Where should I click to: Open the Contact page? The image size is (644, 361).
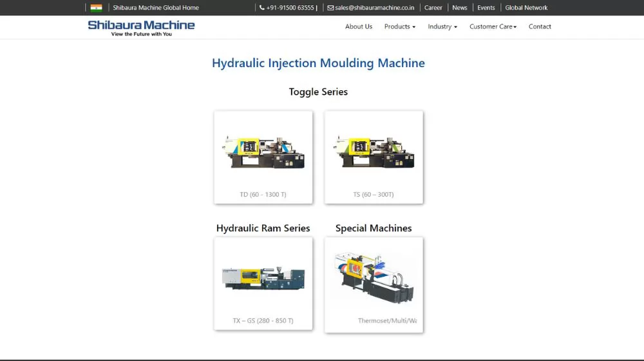(x=540, y=26)
